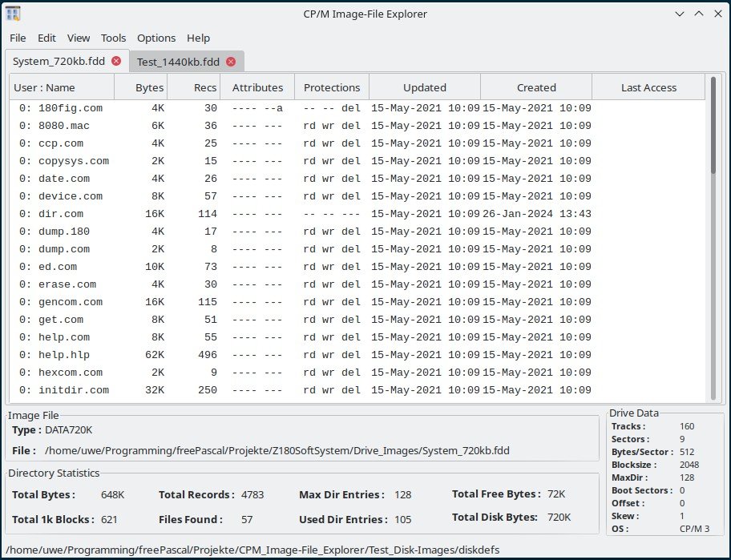Select the gencom.com file row
The image size is (731, 560).
pos(357,302)
